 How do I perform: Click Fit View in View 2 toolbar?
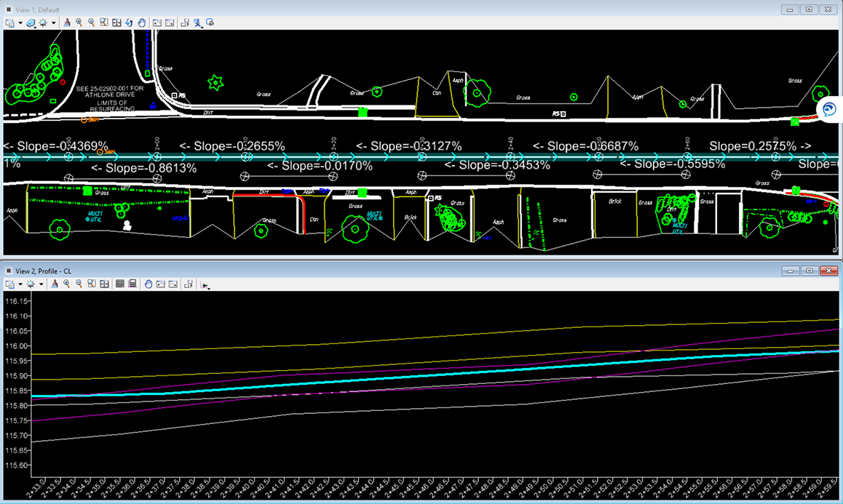104,284
